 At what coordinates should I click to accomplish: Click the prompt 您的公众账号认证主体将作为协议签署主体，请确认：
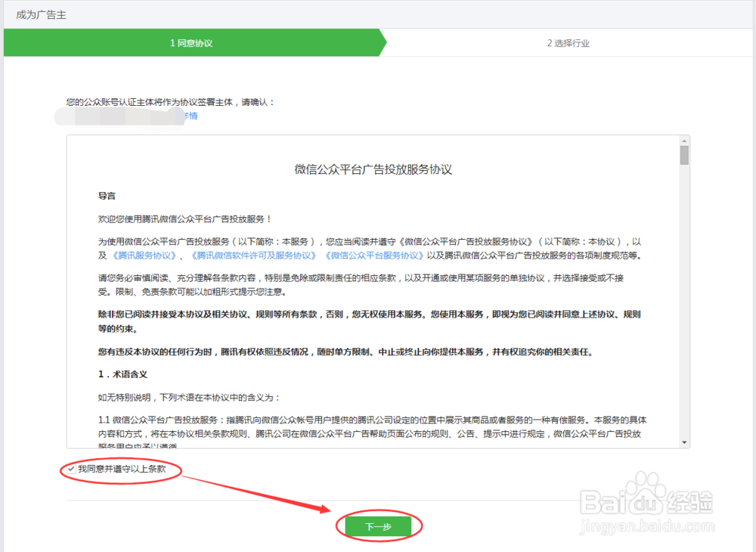pyautogui.click(x=170, y=102)
